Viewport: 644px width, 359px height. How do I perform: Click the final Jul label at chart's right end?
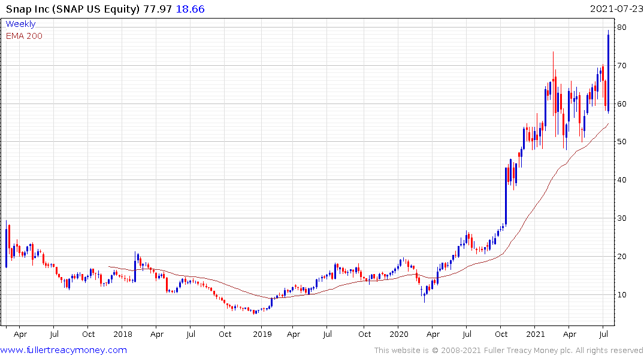603,334
